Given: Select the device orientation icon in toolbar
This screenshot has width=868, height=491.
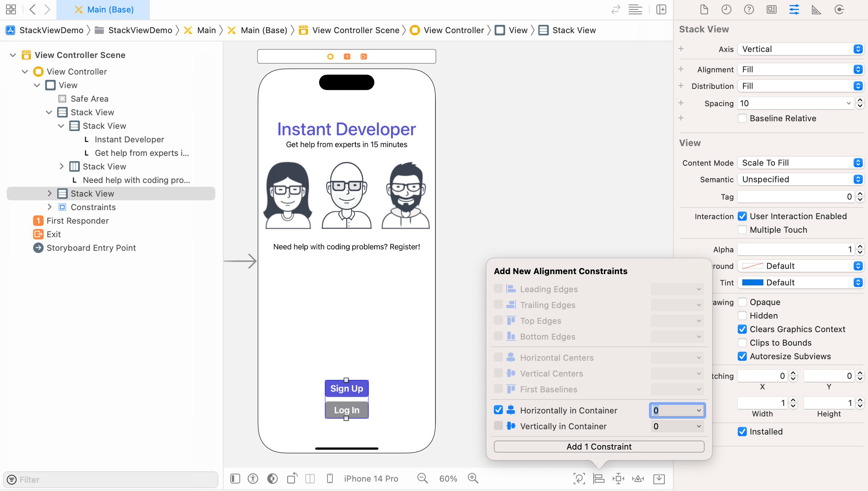Looking at the screenshot, I should point(291,479).
